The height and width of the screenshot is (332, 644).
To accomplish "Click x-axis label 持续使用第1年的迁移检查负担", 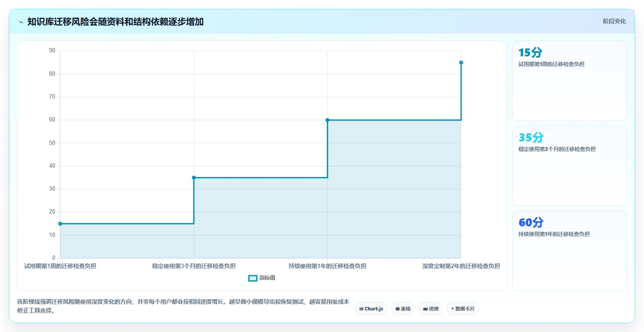I will coord(327,266).
